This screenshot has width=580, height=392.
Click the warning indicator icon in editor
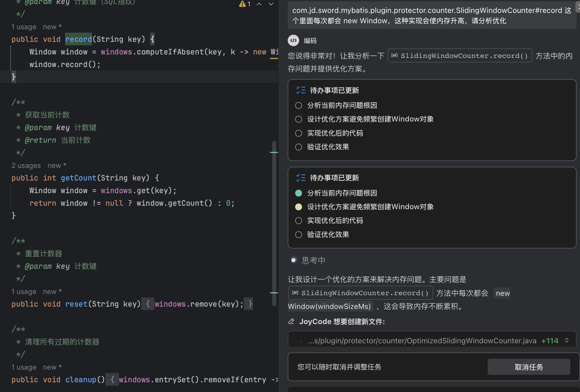[242, 4]
